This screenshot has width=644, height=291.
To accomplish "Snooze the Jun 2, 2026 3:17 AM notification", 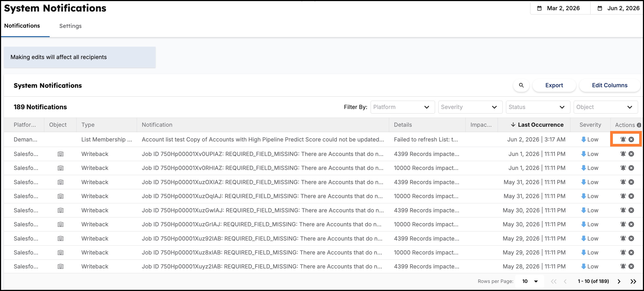I will tap(623, 139).
